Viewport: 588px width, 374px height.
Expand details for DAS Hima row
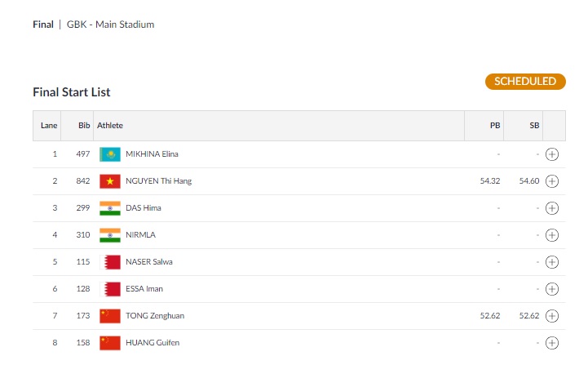tap(551, 208)
